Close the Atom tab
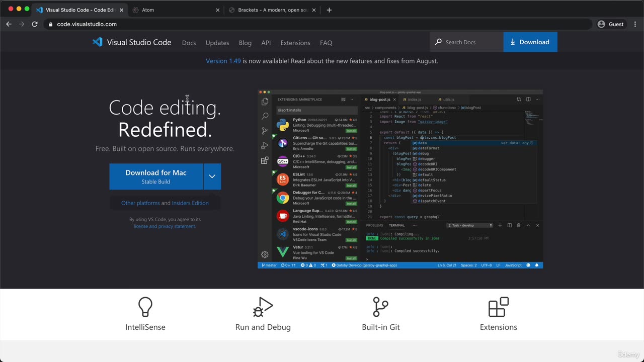This screenshot has height=362, width=644. (x=218, y=10)
